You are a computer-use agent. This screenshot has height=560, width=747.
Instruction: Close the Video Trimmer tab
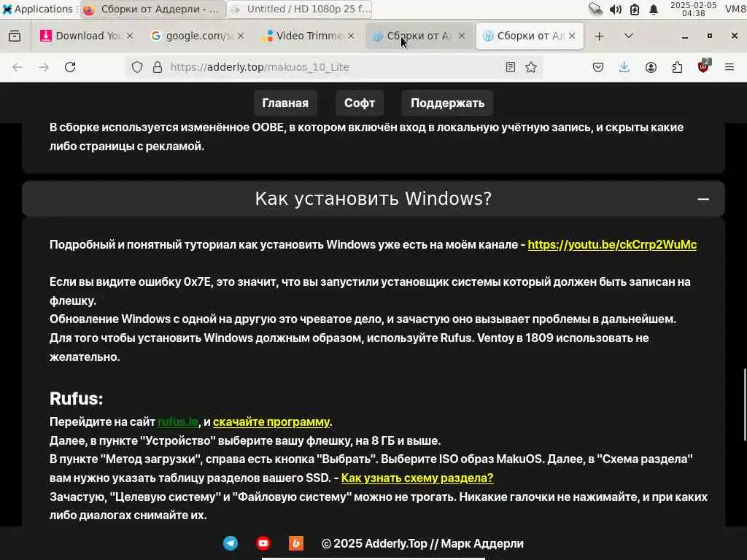point(351,36)
